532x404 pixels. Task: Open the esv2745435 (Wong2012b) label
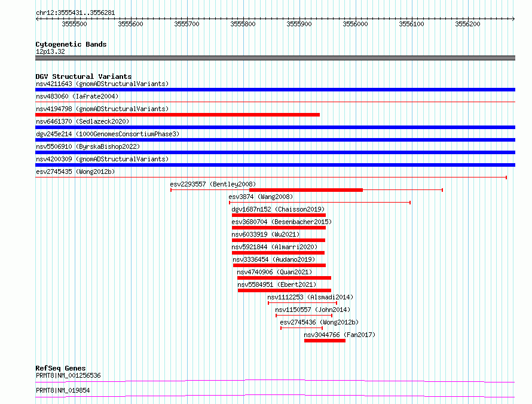(75, 172)
